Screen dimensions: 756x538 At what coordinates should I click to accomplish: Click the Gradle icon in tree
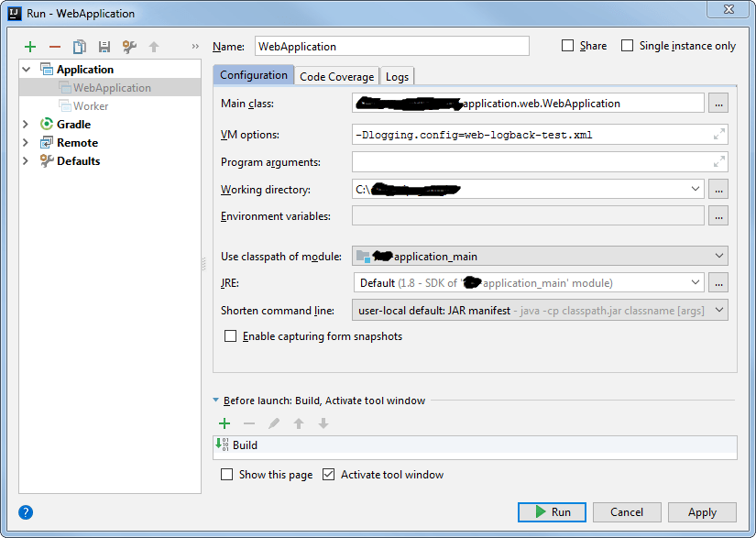point(47,124)
